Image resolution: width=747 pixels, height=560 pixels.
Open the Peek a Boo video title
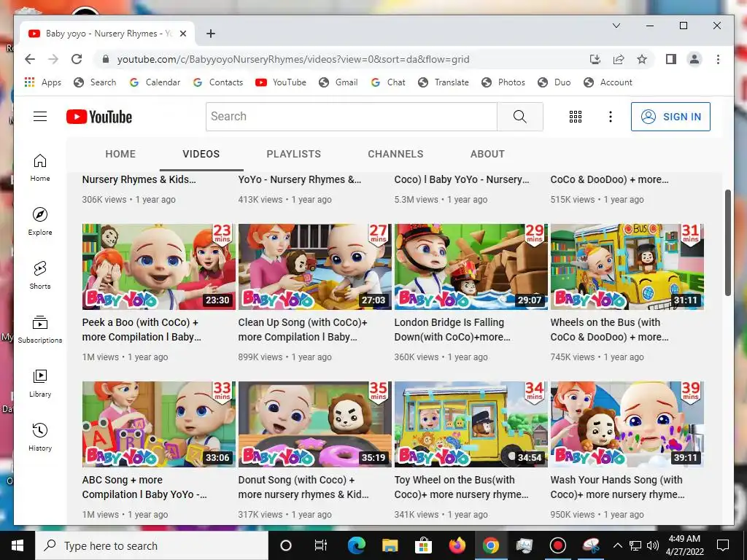(142, 330)
